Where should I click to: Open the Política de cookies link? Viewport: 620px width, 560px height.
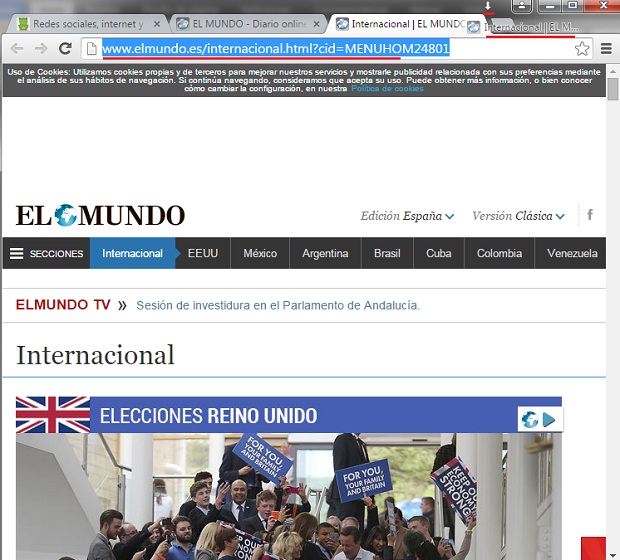pyautogui.click(x=387, y=89)
